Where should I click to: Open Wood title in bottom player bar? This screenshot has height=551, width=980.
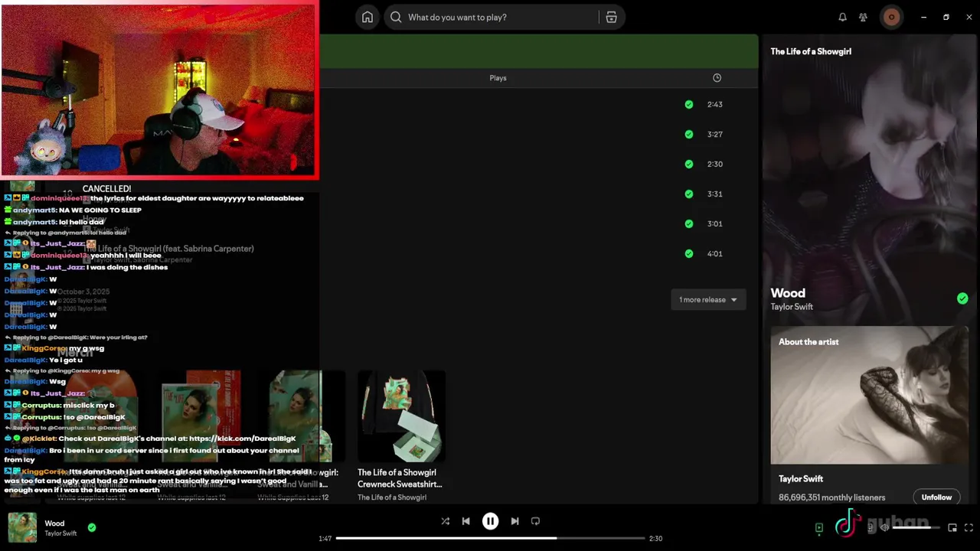(54, 523)
